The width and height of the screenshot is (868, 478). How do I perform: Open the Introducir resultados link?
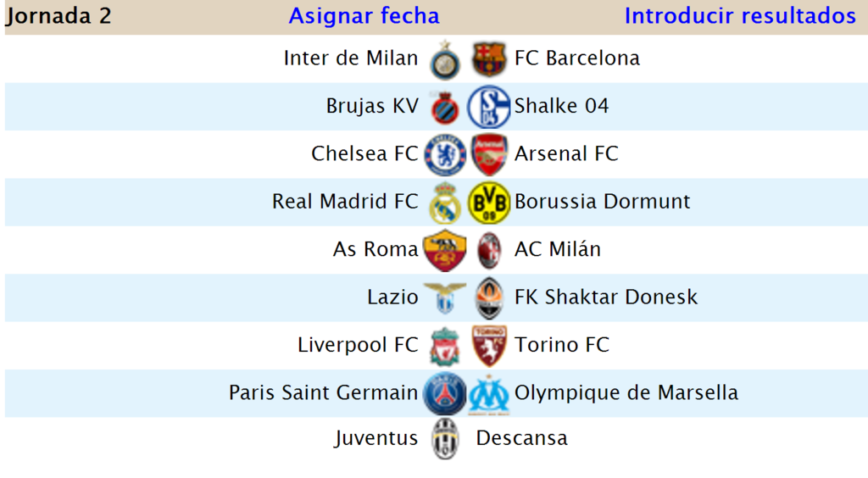(740, 16)
